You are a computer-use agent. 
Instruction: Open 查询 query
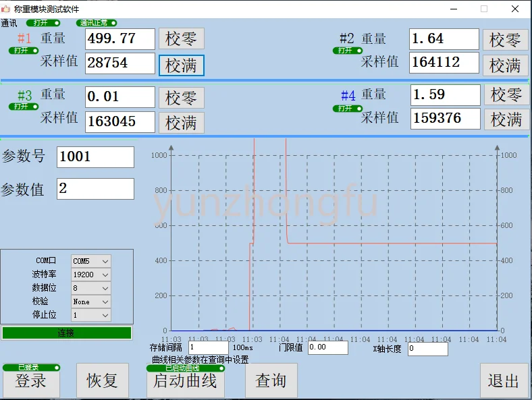click(271, 381)
